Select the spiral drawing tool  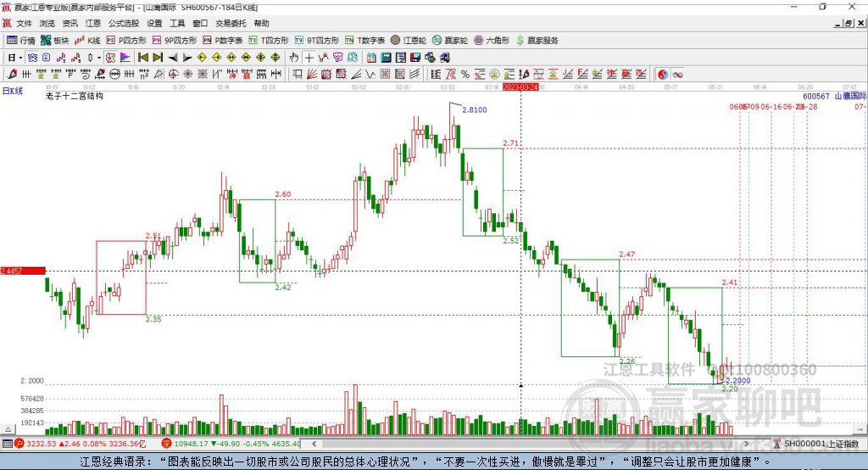point(86,75)
